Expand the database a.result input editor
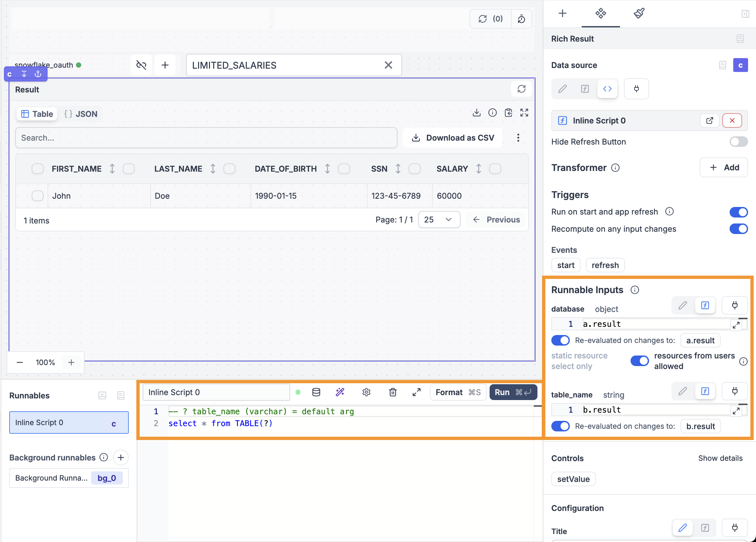Screen dimensions: 756x542 (737, 325)
